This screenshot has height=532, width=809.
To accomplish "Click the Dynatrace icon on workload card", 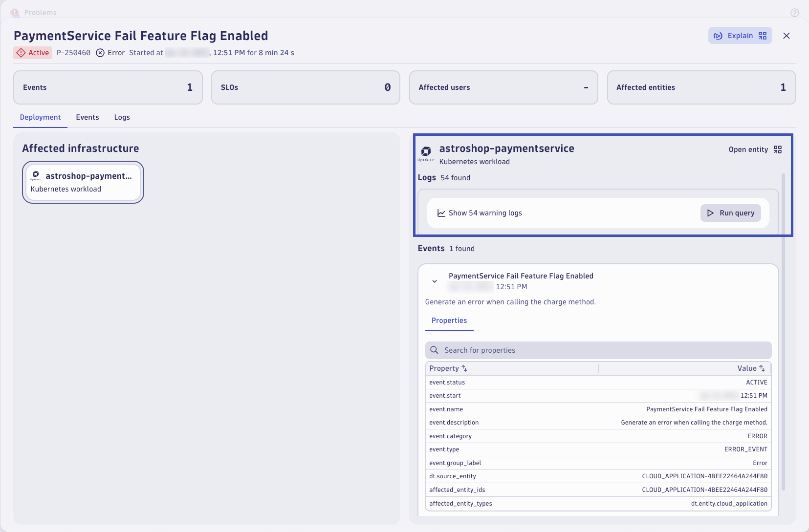I will [x=36, y=175].
